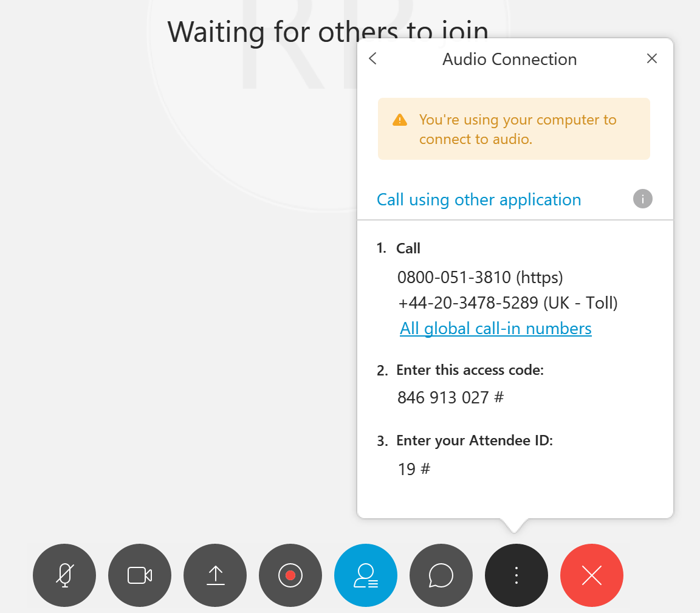
Task: Start recording with the record button
Action: (x=290, y=575)
